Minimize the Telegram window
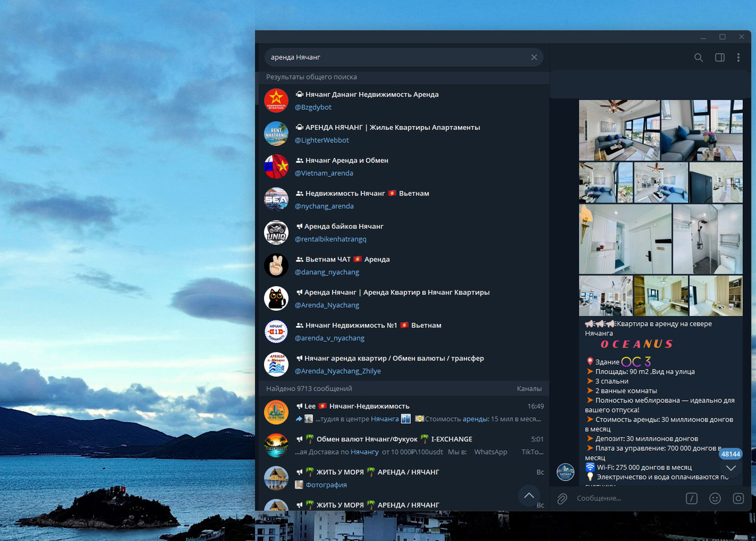Screen dimensions: 756x541 click(x=703, y=37)
